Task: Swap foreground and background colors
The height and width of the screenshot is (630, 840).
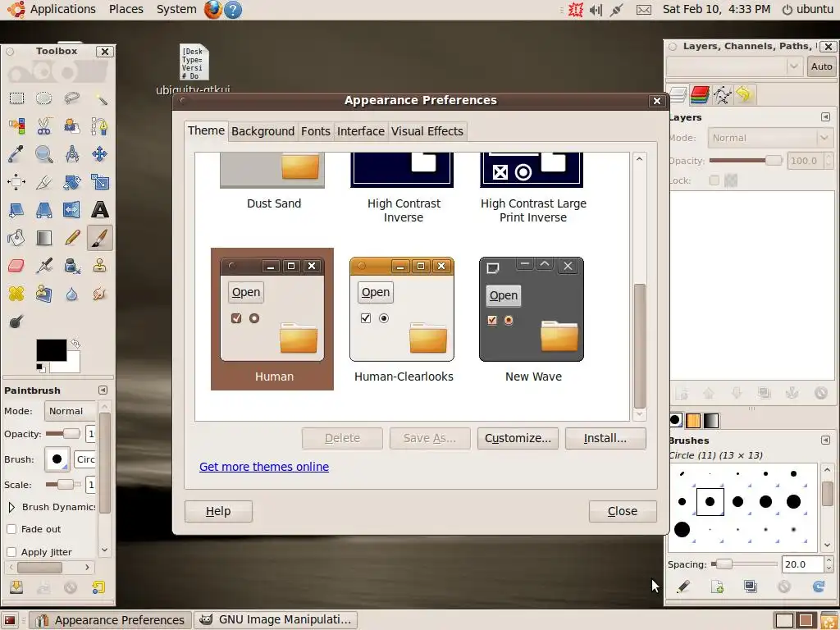Action: click(x=75, y=344)
